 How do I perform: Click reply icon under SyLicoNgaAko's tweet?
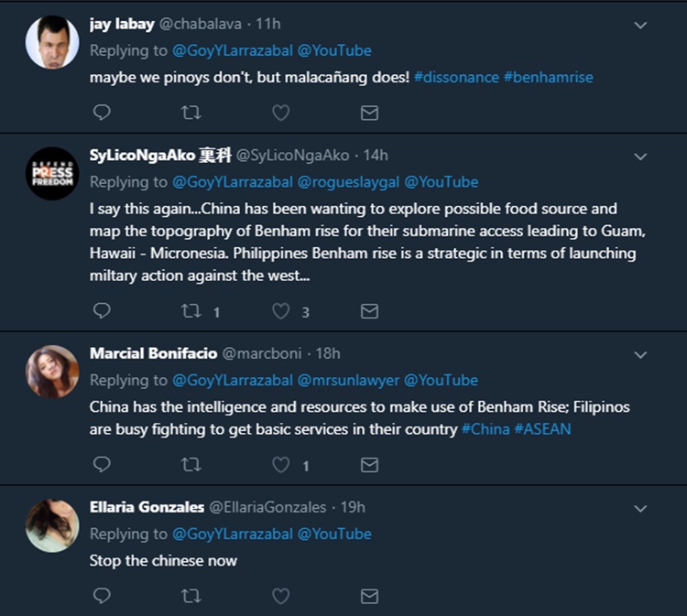103,311
